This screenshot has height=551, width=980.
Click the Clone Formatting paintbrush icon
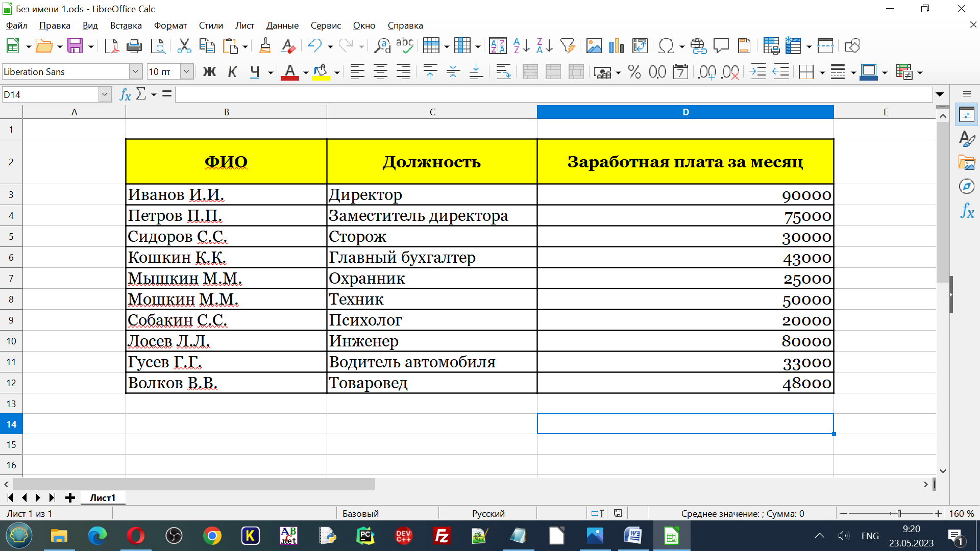tap(265, 46)
